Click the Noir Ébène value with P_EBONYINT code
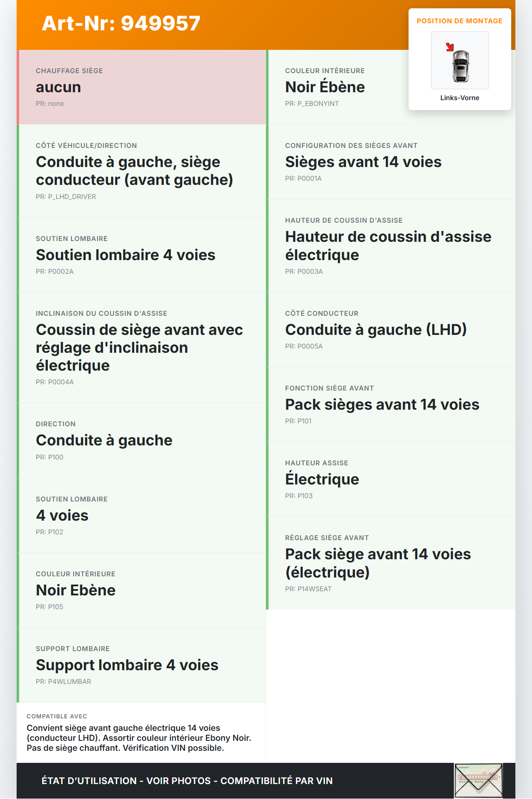532x799 pixels. (325, 87)
